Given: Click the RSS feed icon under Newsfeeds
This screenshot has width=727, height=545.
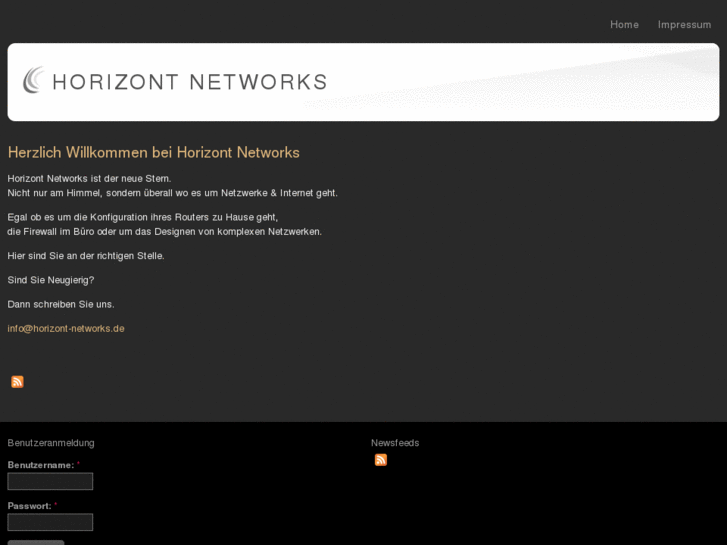Looking at the screenshot, I should tap(380, 460).
